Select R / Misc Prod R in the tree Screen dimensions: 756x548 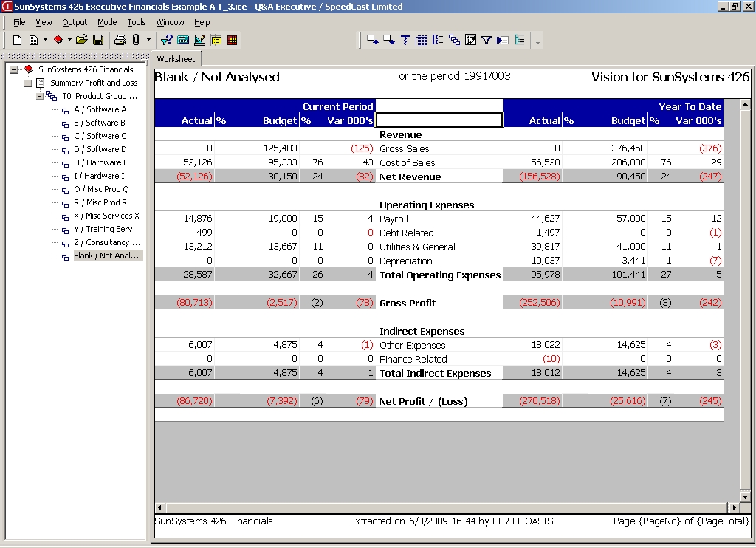(100, 202)
